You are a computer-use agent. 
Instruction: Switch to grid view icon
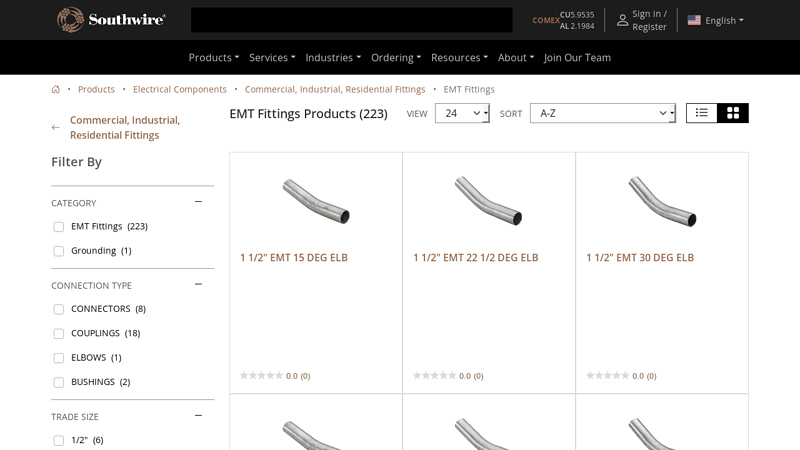pos(733,113)
